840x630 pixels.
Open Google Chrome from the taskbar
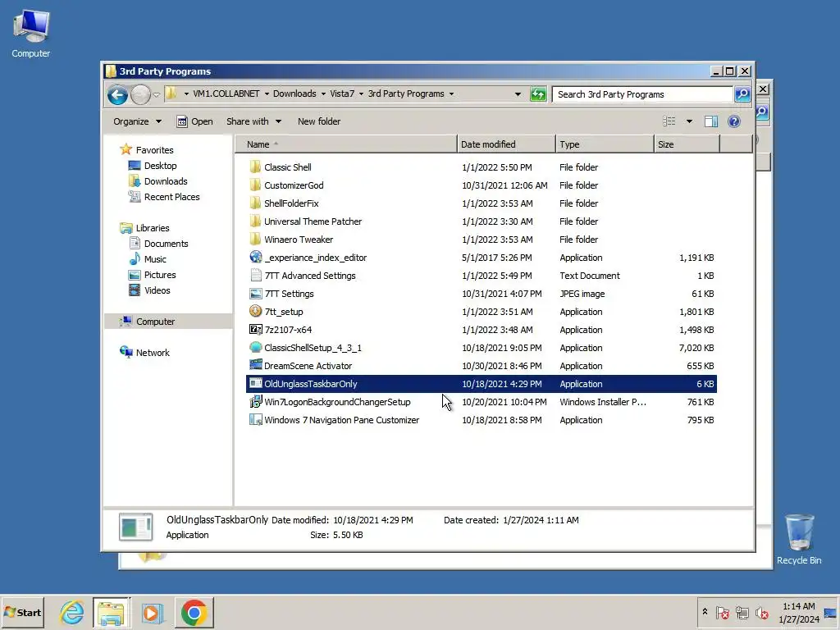pos(194,612)
